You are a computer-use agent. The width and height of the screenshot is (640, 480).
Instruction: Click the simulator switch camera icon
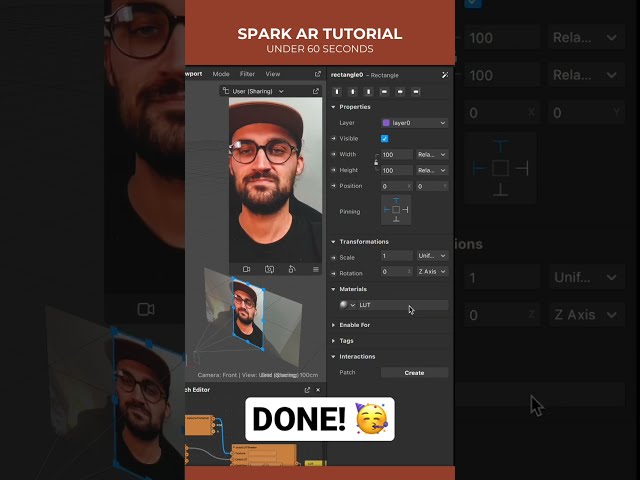(x=269, y=269)
